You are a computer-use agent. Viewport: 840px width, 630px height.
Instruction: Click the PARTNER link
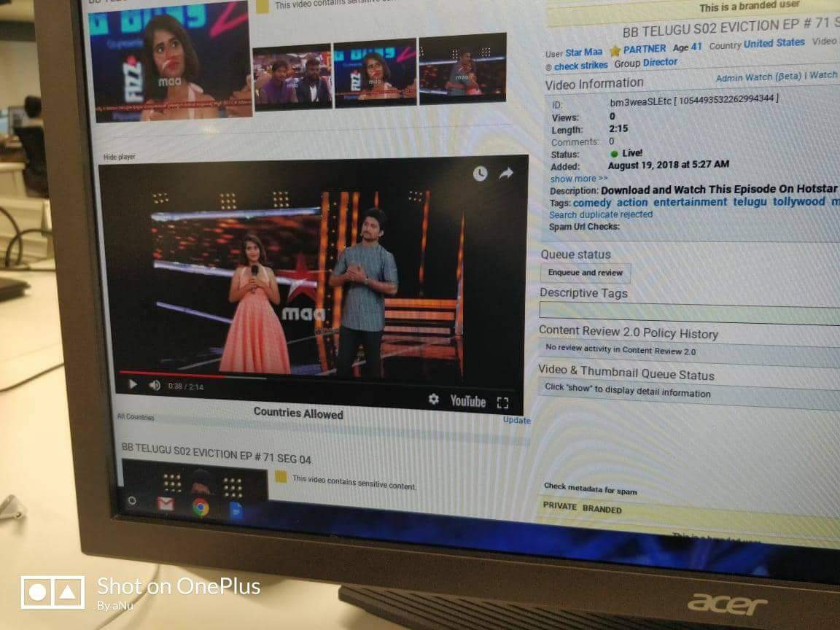(645, 49)
